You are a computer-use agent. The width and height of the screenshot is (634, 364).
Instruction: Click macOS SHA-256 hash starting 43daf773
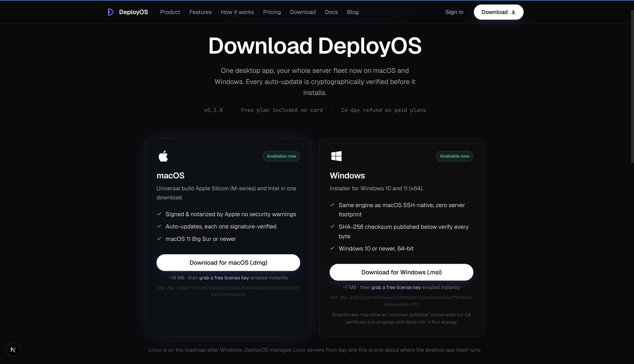[228, 291]
